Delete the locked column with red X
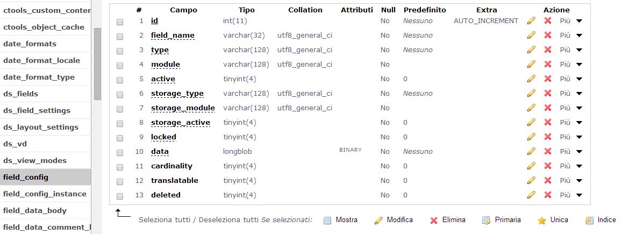 click(547, 137)
